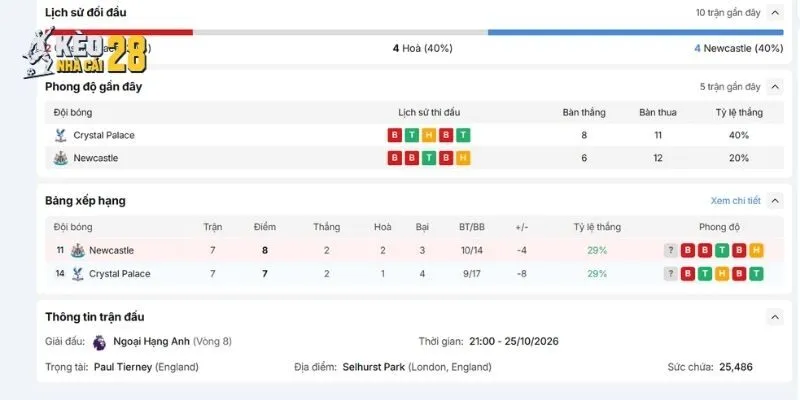The height and width of the screenshot is (400, 800).
Task: Click the 5 trận gần đây label
Action: click(x=730, y=87)
